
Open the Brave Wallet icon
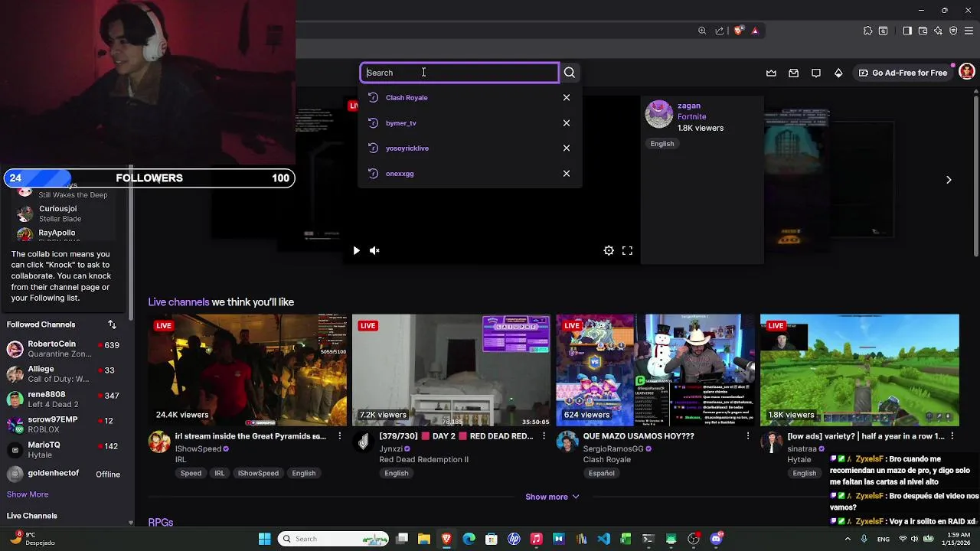923,31
